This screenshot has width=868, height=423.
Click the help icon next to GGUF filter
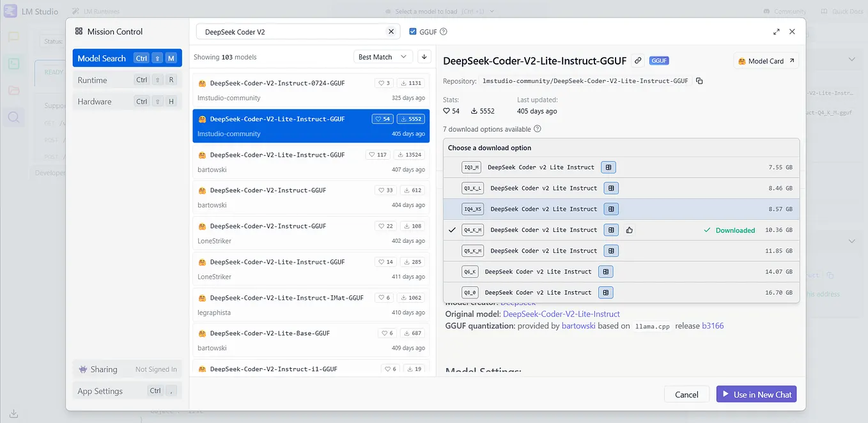pos(442,31)
